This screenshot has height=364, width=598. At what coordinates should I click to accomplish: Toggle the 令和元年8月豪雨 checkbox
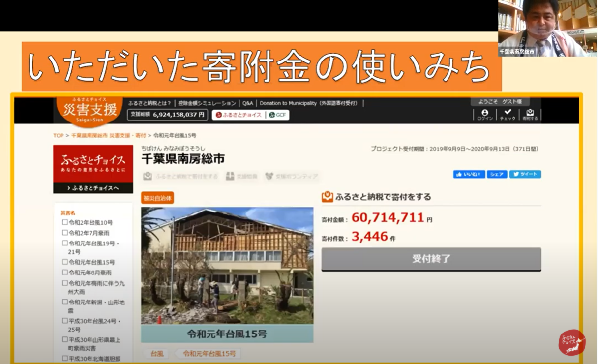point(65,273)
